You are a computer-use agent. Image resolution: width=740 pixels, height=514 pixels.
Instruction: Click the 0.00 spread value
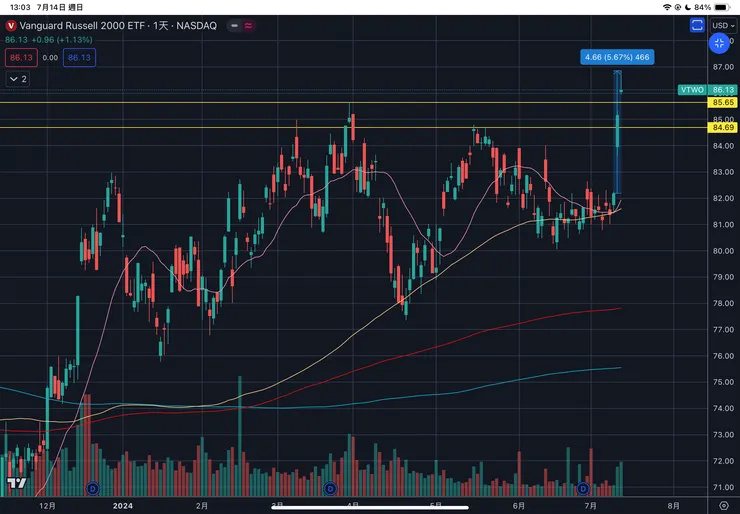(50, 58)
